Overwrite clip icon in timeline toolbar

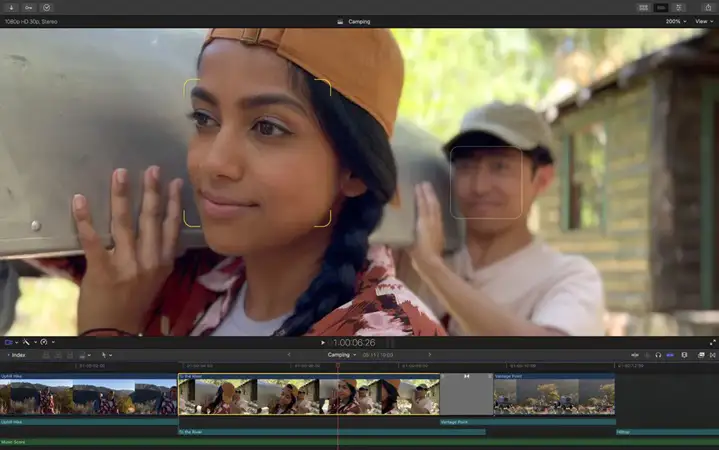tap(82, 355)
